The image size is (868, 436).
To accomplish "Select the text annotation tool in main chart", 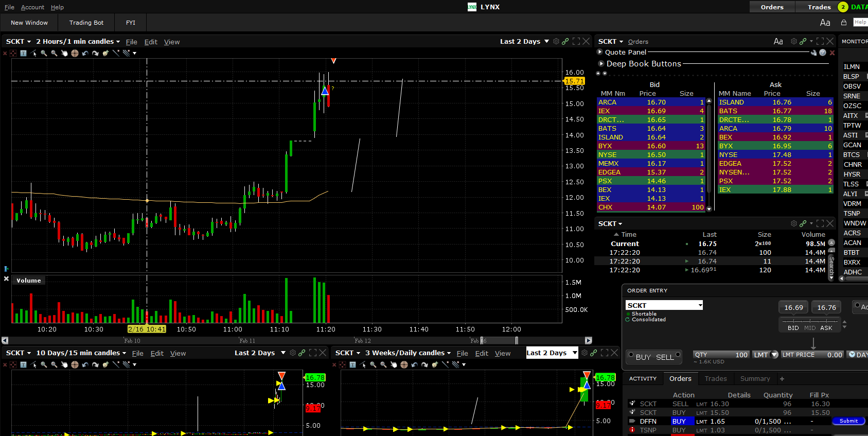I will pos(23,53).
